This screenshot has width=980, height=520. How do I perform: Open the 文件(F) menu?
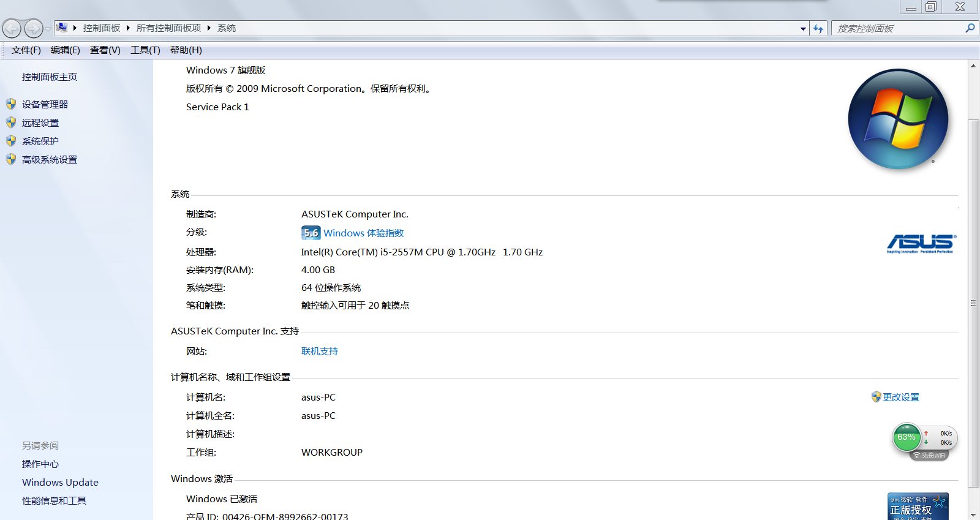pos(26,50)
